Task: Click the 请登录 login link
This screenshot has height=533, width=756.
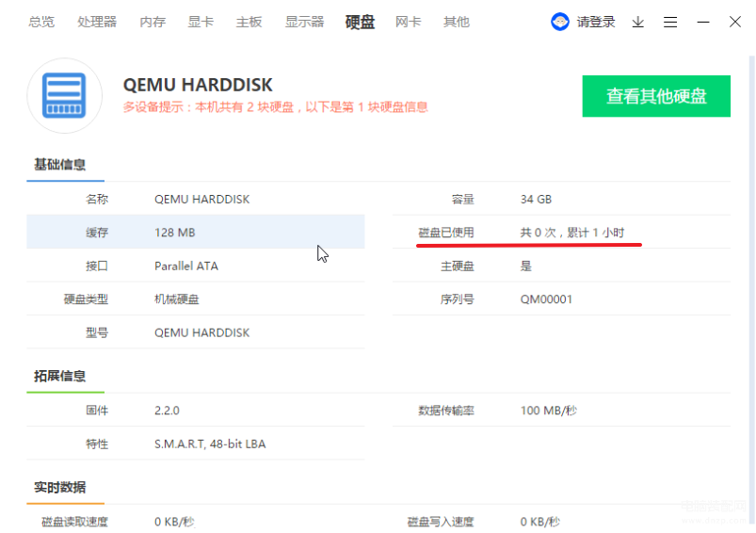Action: click(x=595, y=22)
